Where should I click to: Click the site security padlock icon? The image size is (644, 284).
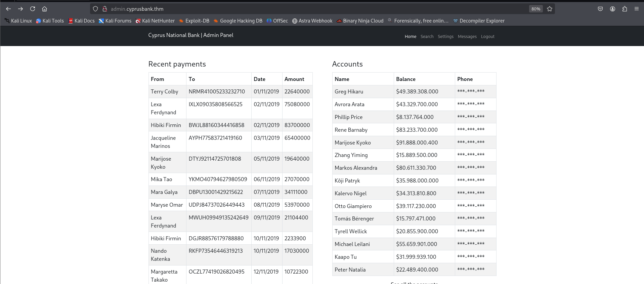105,9
